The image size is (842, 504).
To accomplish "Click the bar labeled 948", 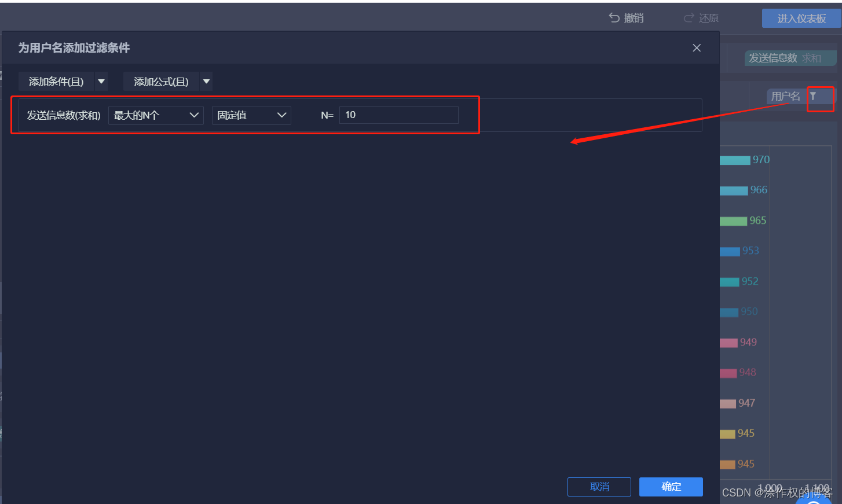I will (x=728, y=373).
